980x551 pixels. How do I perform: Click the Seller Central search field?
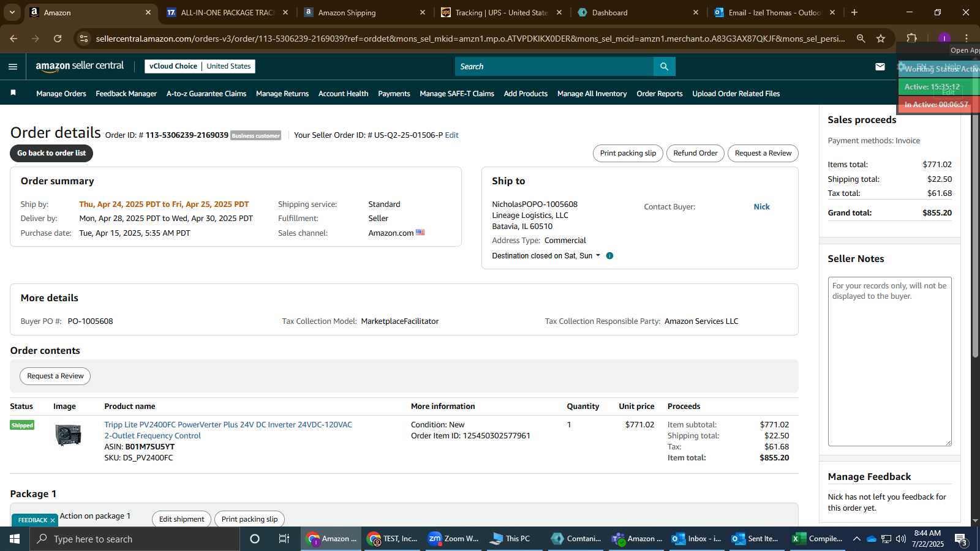(554, 67)
